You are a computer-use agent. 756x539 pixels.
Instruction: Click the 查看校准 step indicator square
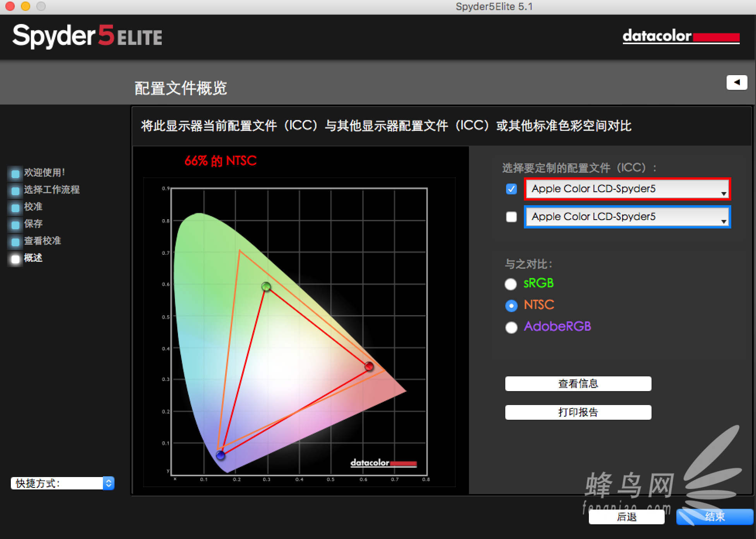pyautogui.click(x=15, y=242)
